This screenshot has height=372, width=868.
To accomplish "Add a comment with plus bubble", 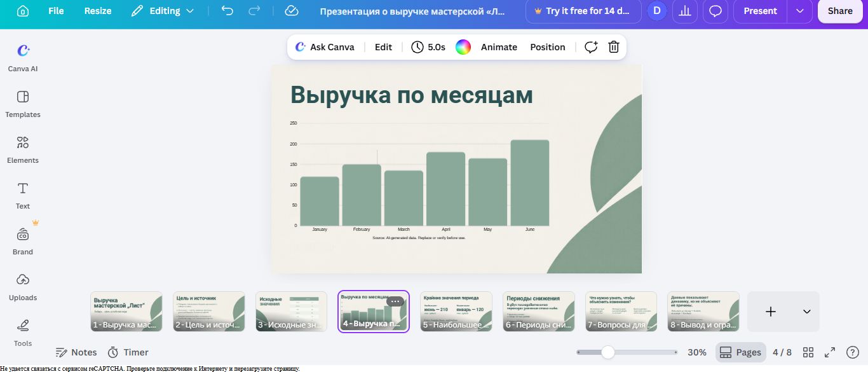I will [x=591, y=47].
